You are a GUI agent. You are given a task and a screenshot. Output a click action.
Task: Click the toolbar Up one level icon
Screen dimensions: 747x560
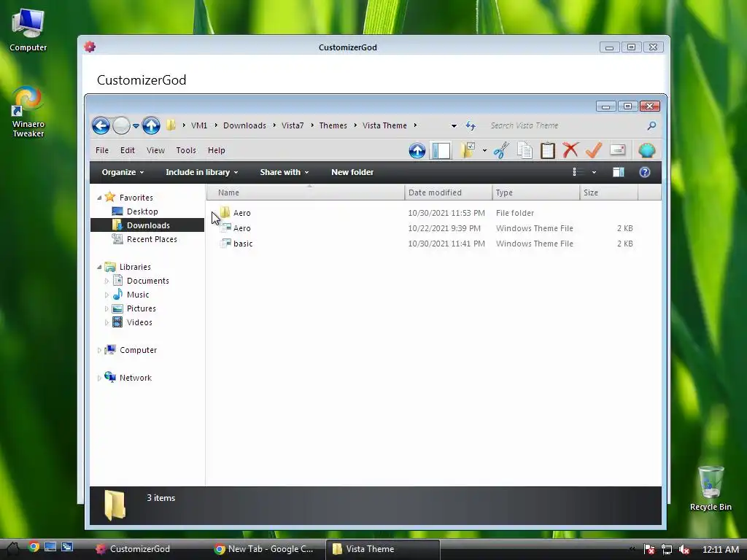coord(417,150)
